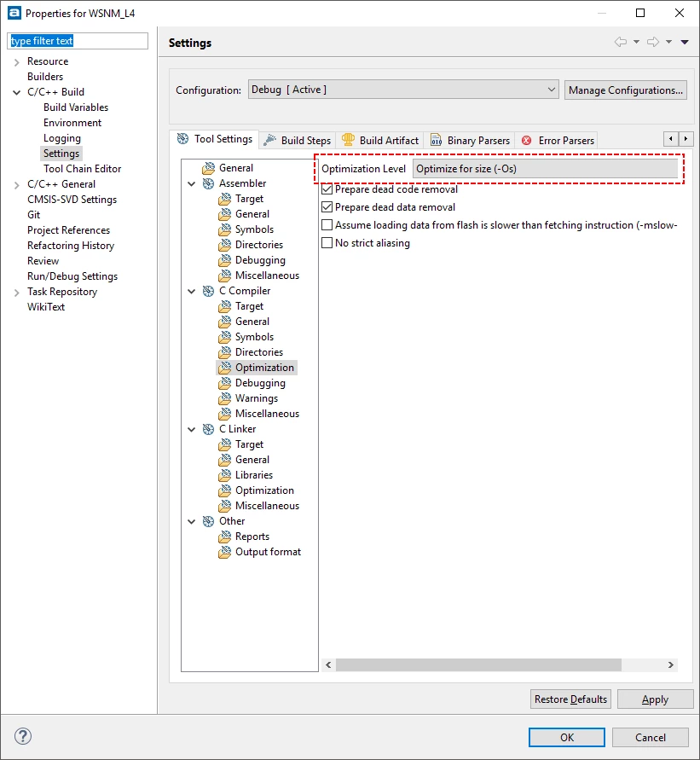The width and height of the screenshot is (700, 760).
Task: Open the Optimization Level dropdown
Action: point(545,169)
